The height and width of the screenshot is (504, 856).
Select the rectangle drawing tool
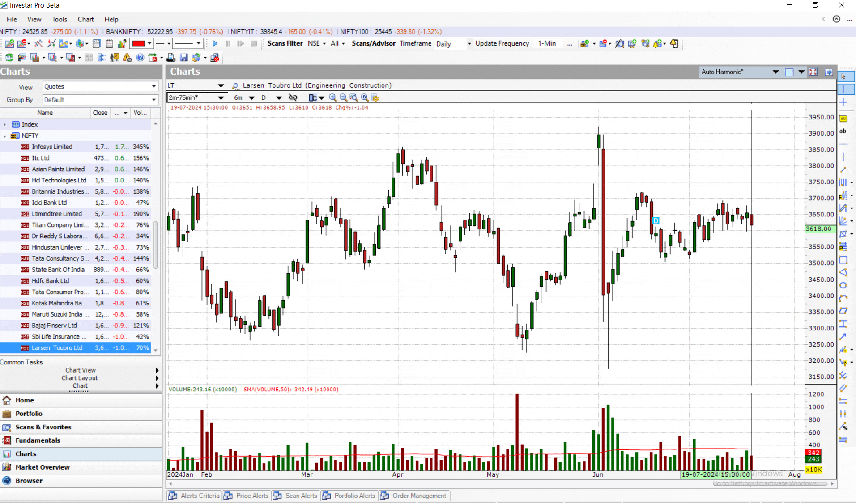(x=844, y=260)
